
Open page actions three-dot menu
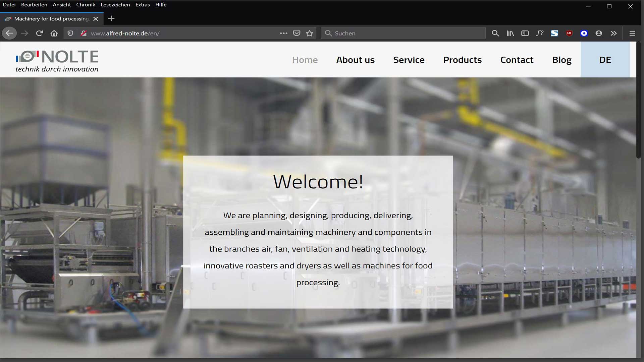coord(284,33)
